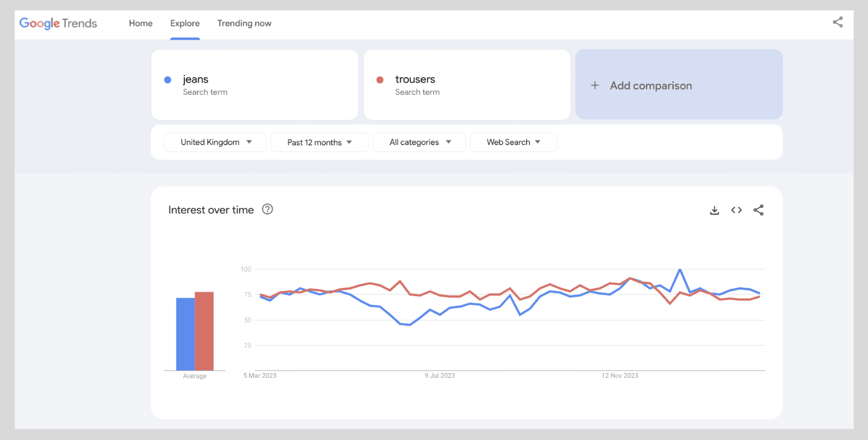Click the Google Trends logo
This screenshot has height=440, width=868.
58,23
